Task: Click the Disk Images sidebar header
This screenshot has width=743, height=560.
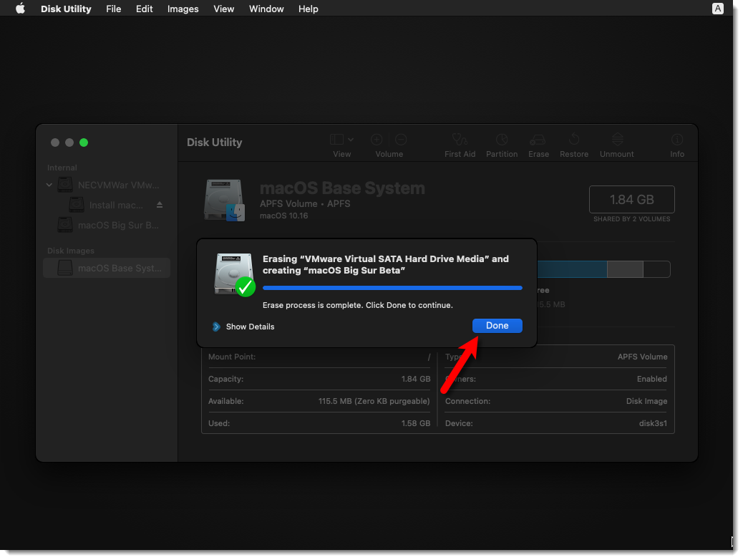Action: pyautogui.click(x=71, y=251)
